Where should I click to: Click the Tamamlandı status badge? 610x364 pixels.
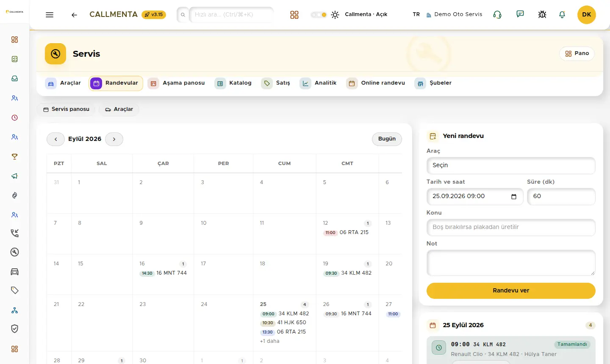pyautogui.click(x=572, y=345)
